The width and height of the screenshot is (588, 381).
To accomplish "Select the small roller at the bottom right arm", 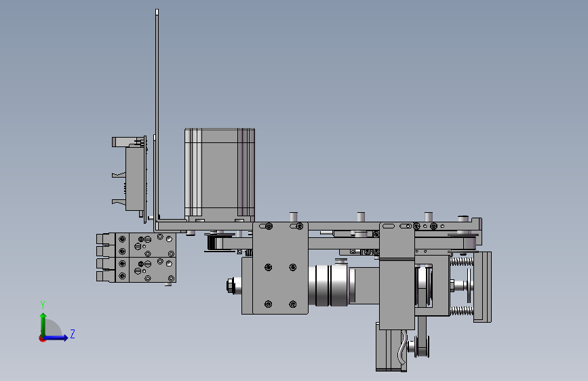I will (421, 347).
